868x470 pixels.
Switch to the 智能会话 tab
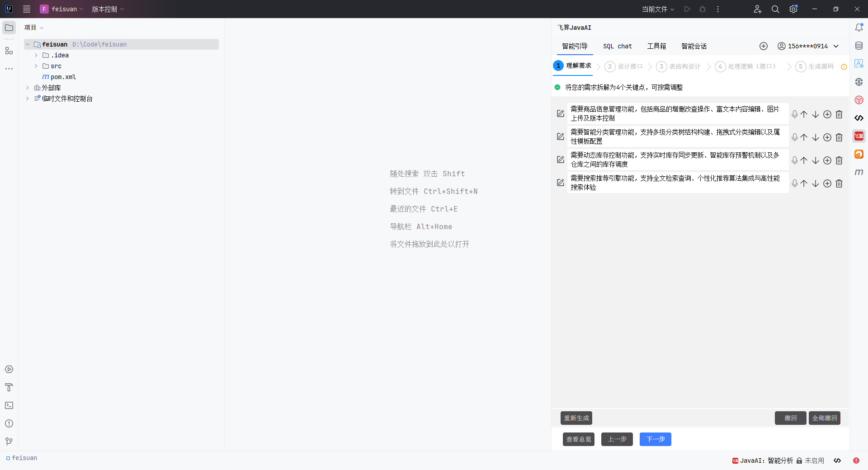pyautogui.click(x=693, y=46)
